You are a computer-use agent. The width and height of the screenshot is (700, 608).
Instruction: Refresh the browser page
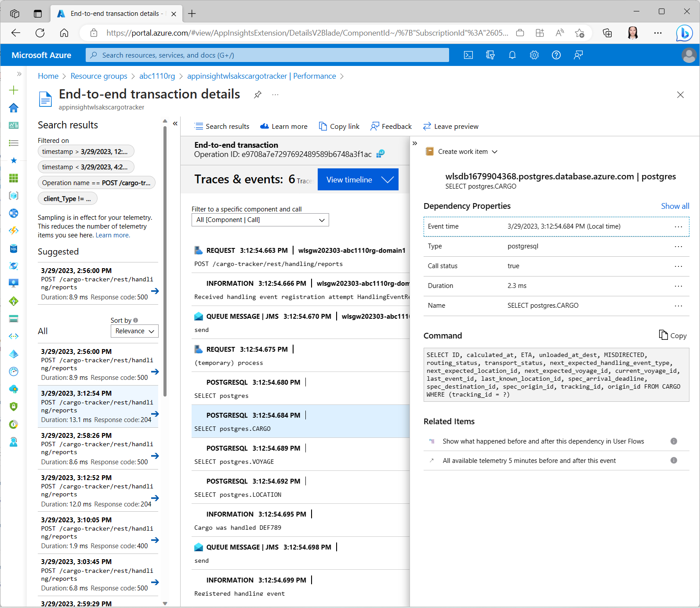[x=40, y=33]
